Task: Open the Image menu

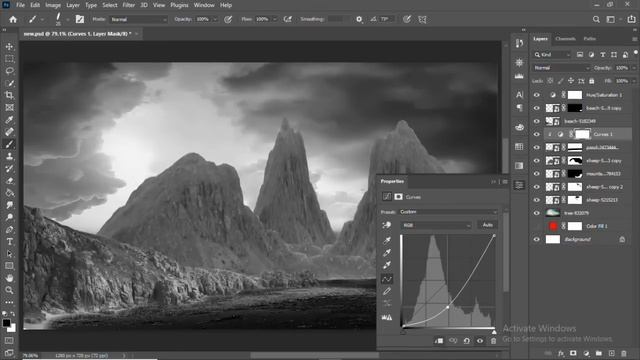Action: tap(53, 5)
